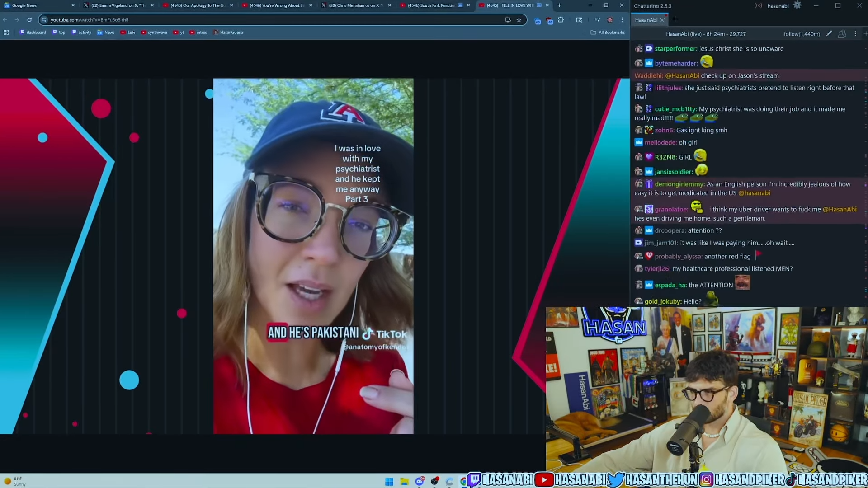Open username starperformer in chat
Image resolution: width=868 pixels, height=488 pixels.
(x=676, y=49)
